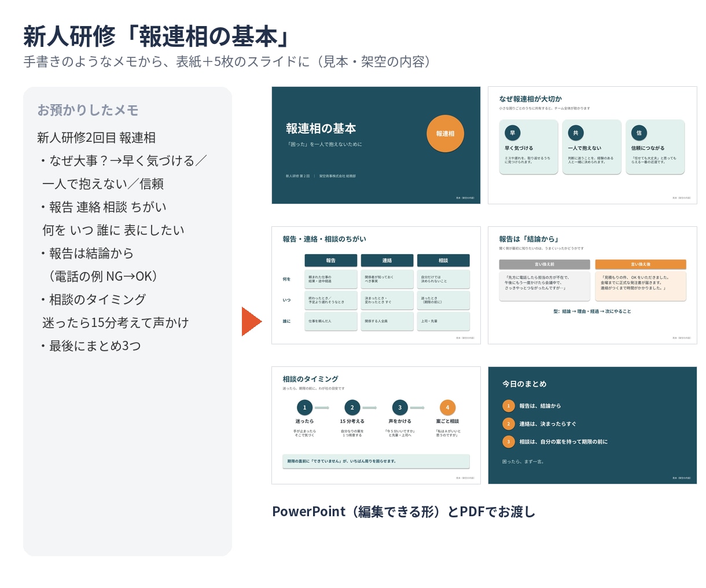Open the 今日のまとめ slide thumbnail
The height and width of the screenshot is (588, 706).
[x=593, y=425]
